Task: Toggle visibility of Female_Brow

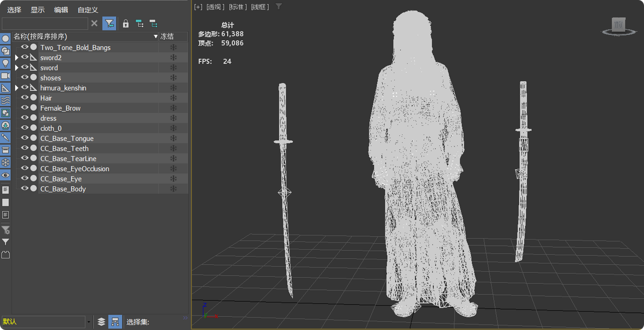Action: click(24, 108)
